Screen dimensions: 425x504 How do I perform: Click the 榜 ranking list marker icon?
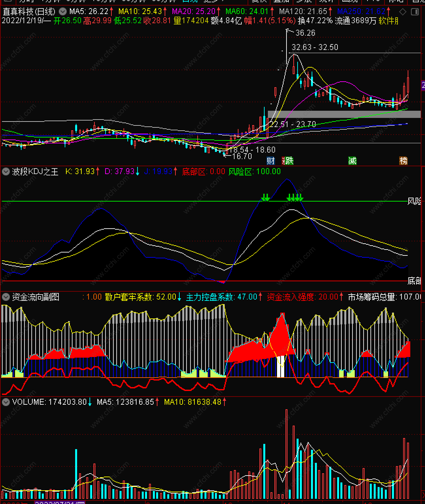click(x=403, y=160)
